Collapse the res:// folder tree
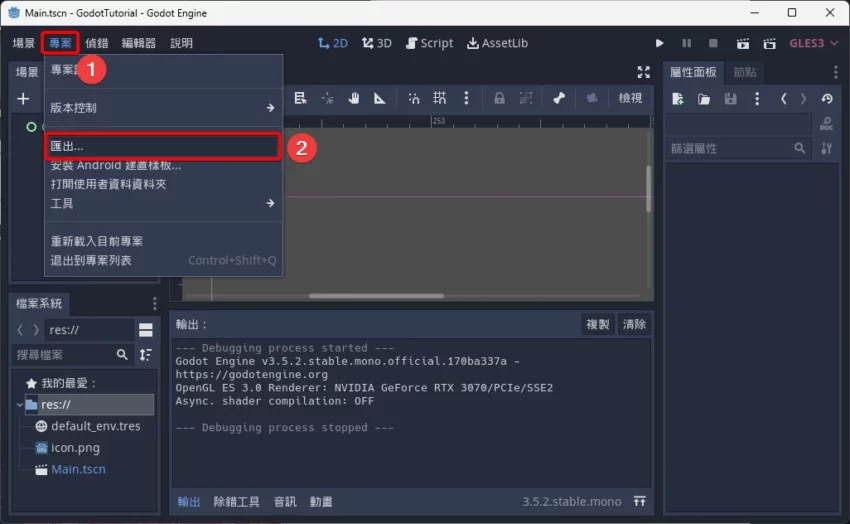Viewport: 850px width, 524px height. click(x=20, y=405)
